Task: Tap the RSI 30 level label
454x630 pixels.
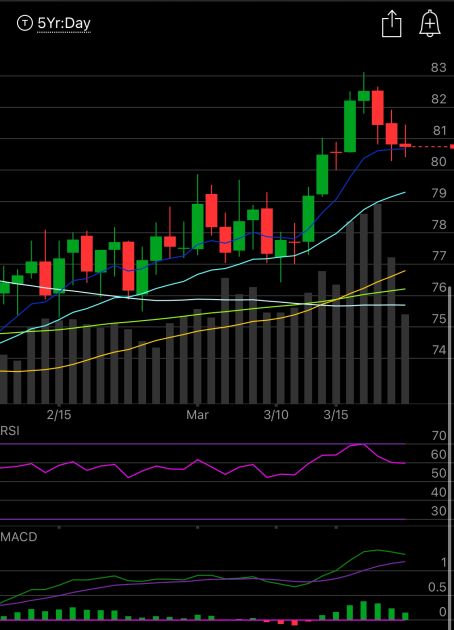Action: pos(439,511)
